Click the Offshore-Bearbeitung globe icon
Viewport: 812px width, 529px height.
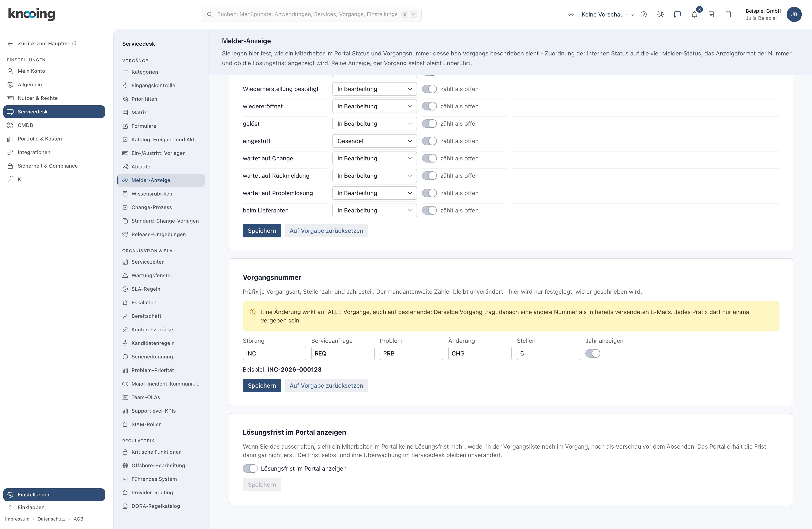click(x=125, y=466)
